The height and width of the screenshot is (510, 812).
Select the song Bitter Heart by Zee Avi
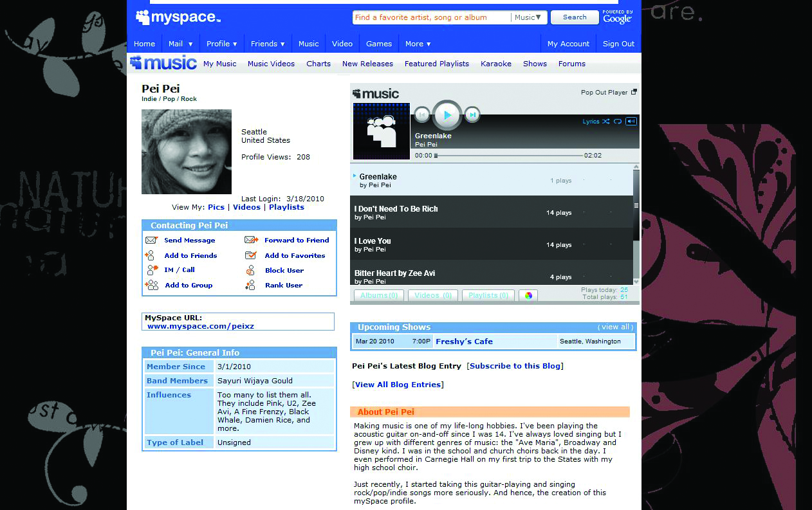(x=492, y=273)
